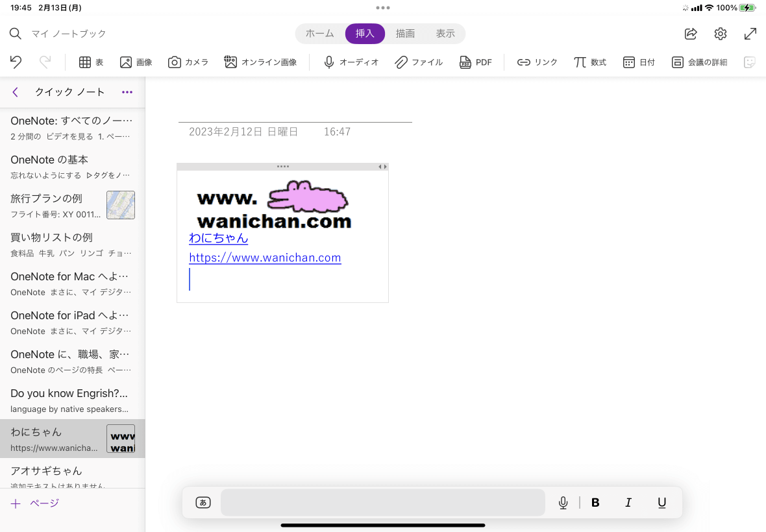Go back with the purple chevron

(x=16, y=92)
